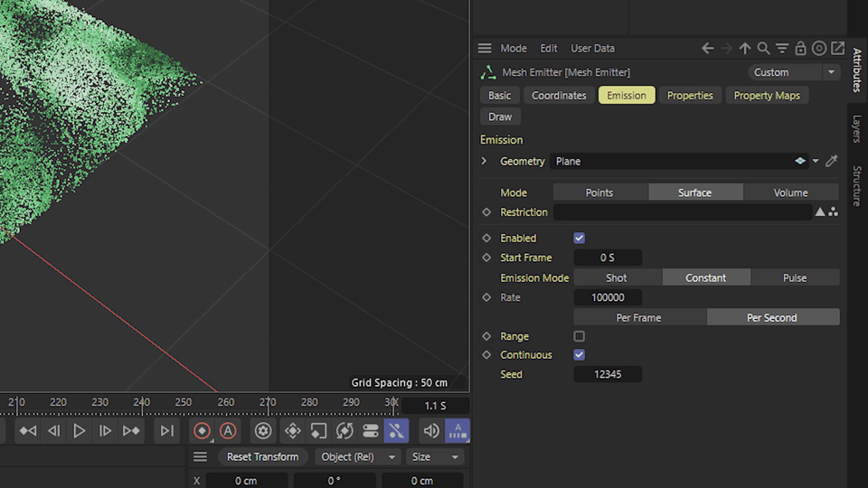Click the eyedropper picker next to Geometry

coord(832,161)
